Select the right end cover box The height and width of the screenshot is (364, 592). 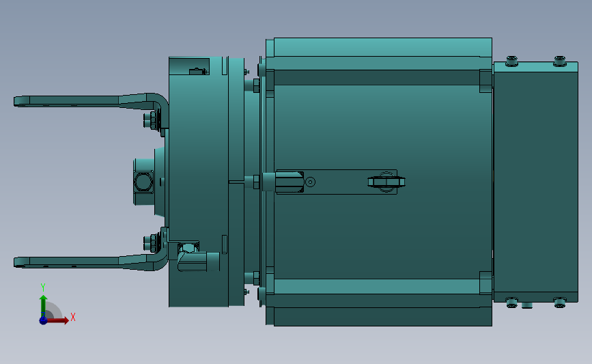[535, 182]
